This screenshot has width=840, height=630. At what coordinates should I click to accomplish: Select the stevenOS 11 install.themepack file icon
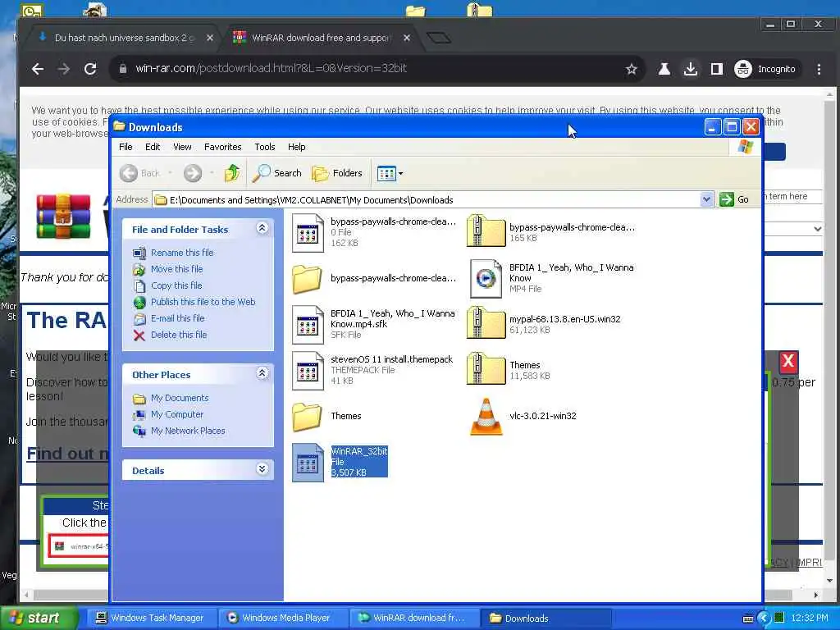308,370
